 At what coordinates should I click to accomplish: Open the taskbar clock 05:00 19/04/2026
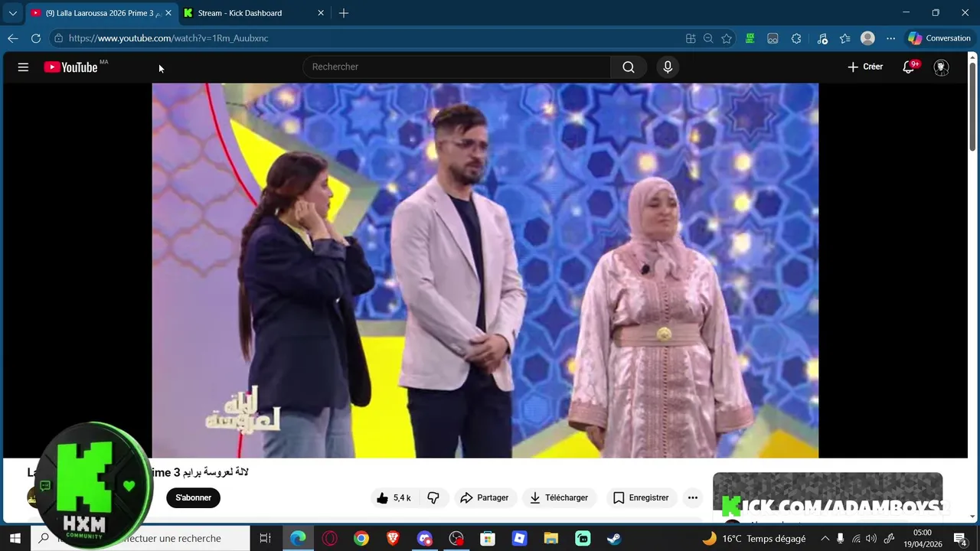(x=923, y=538)
